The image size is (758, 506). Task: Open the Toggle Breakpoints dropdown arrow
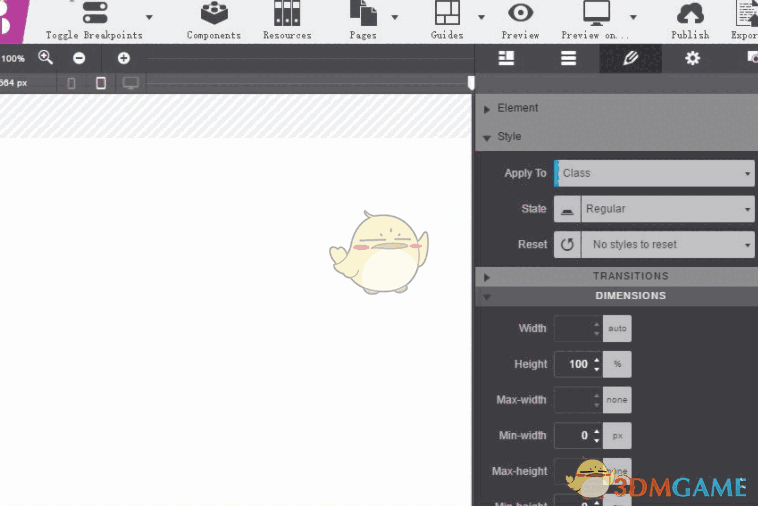coord(149,17)
